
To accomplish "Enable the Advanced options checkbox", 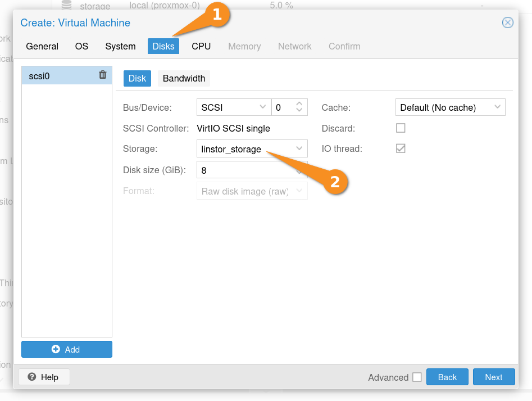I will pos(417,377).
